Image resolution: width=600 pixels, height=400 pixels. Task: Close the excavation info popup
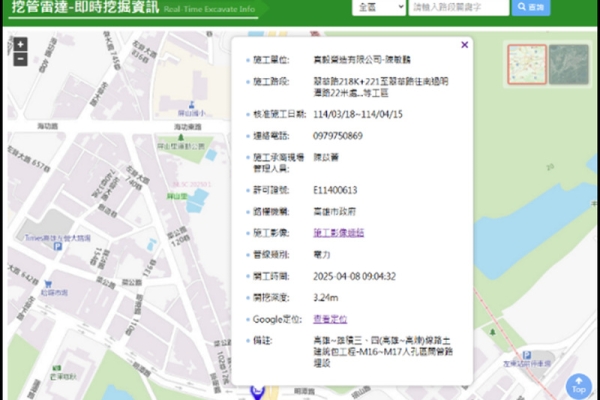[x=465, y=45]
